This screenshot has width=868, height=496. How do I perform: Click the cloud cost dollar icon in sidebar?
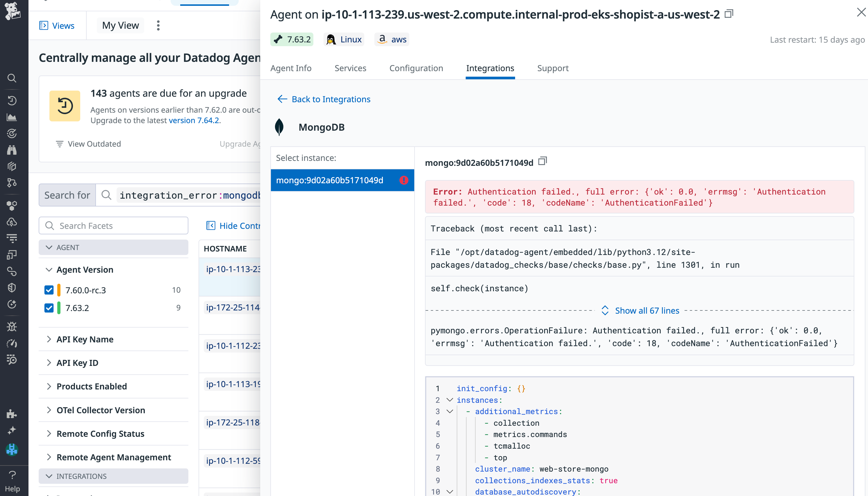point(12,222)
